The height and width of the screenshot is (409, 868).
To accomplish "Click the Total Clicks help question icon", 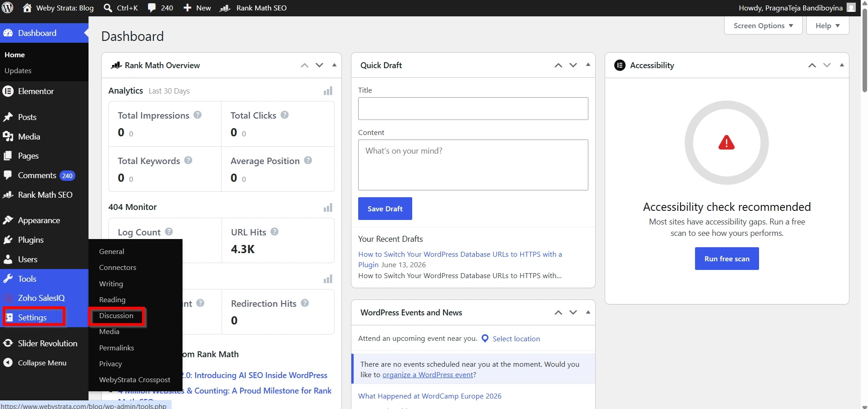I will pyautogui.click(x=285, y=115).
